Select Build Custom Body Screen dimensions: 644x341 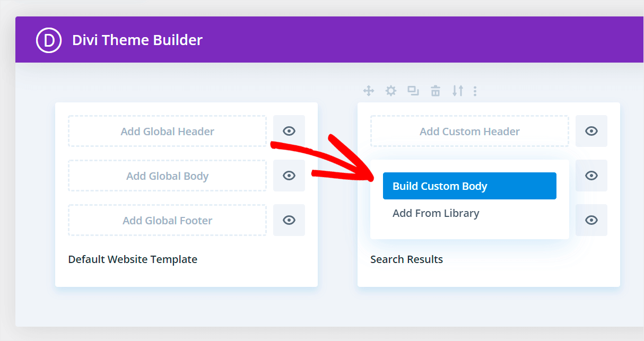click(469, 186)
